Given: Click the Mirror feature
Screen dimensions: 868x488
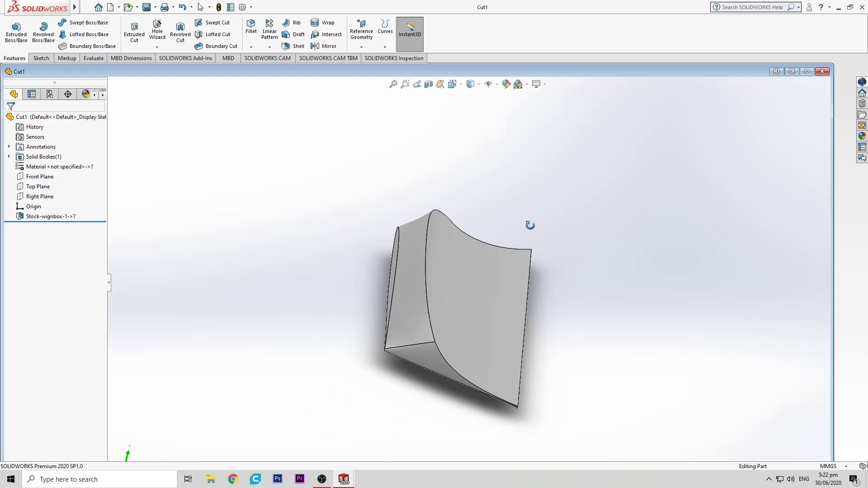Looking at the screenshot, I should [x=323, y=46].
